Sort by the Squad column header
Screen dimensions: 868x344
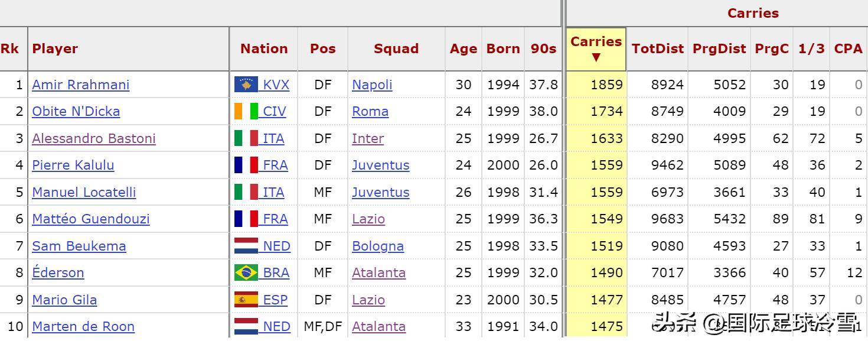[396, 49]
